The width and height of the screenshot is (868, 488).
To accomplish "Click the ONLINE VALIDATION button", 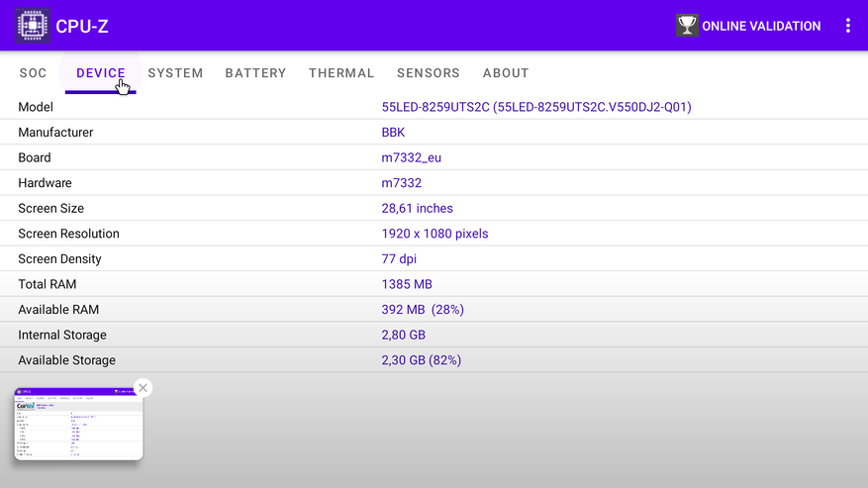I will pos(748,26).
